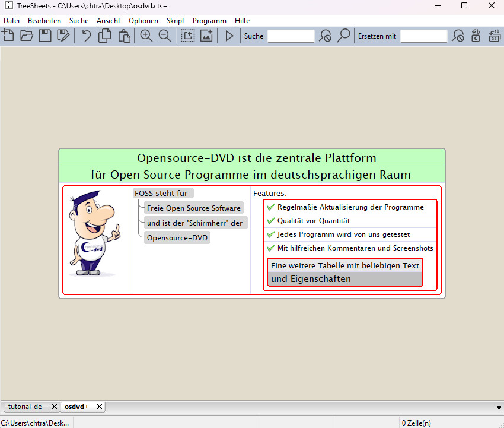504x428 pixels.
Task: Click the Insert image toolbar icon
Action: click(206, 36)
